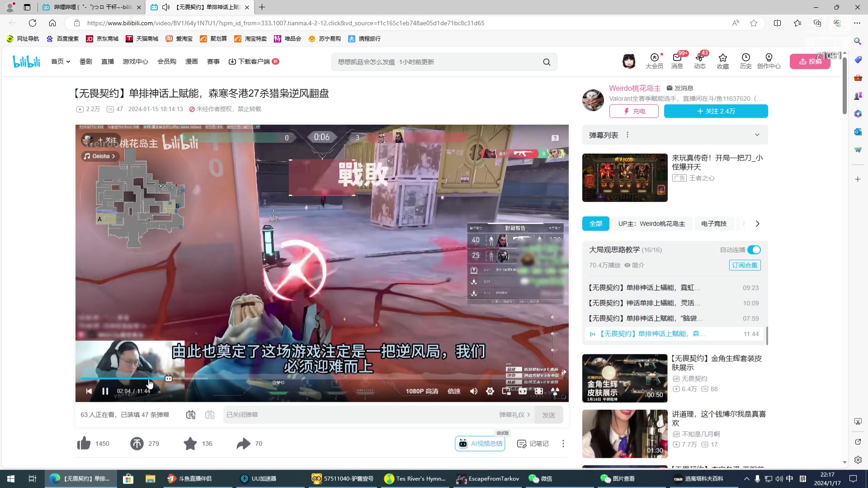Image resolution: width=868 pixels, height=488 pixels.
Task: Open 弹幕礼仪 etiquette link
Action: (x=514, y=415)
